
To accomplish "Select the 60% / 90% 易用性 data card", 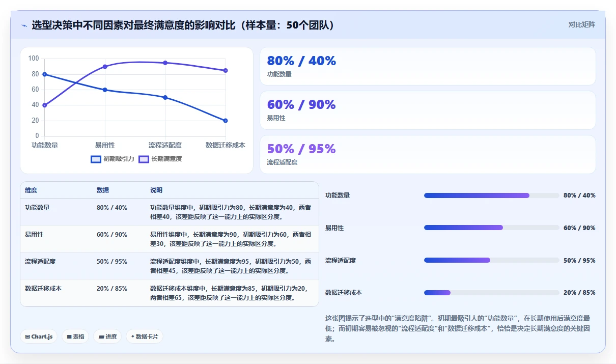I will tap(428, 110).
